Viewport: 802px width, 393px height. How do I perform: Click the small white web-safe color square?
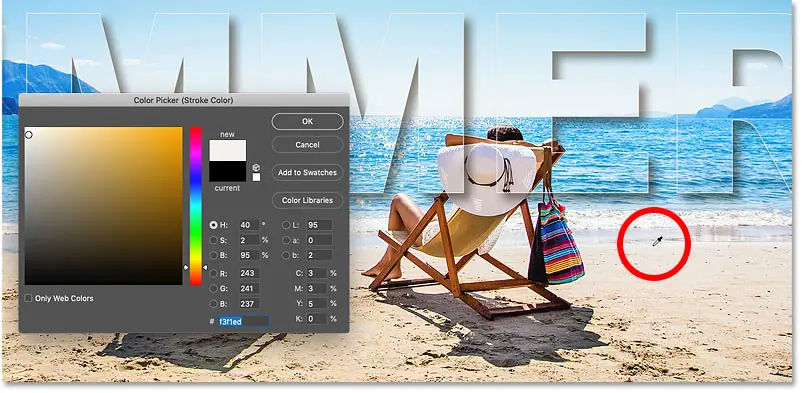tap(256, 177)
